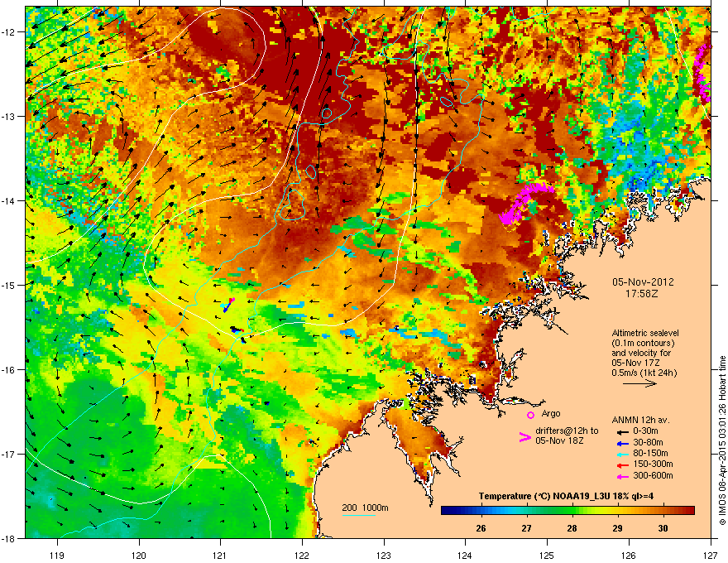Click the red 150-300m ANMN arrow
The image size is (728, 563).
coord(621,464)
